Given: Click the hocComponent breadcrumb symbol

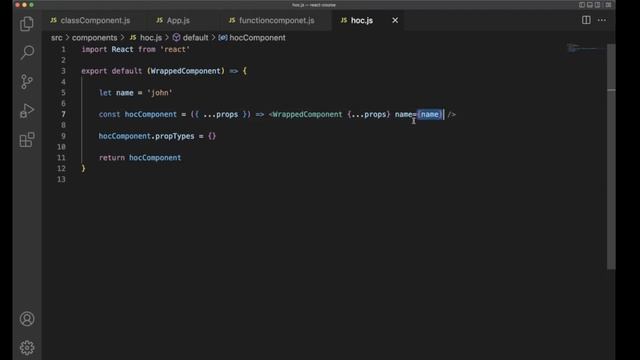Looking at the screenshot, I should [x=252, y=38].
